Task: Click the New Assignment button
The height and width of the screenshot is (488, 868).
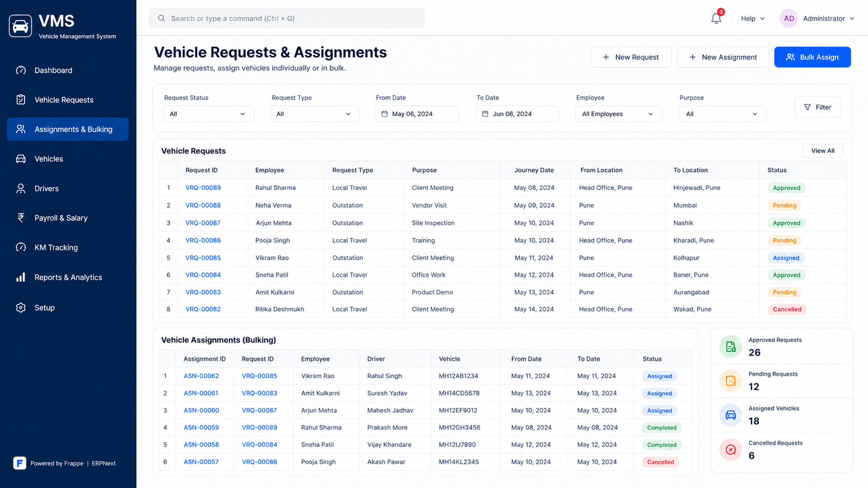Action: coord(723,57)
